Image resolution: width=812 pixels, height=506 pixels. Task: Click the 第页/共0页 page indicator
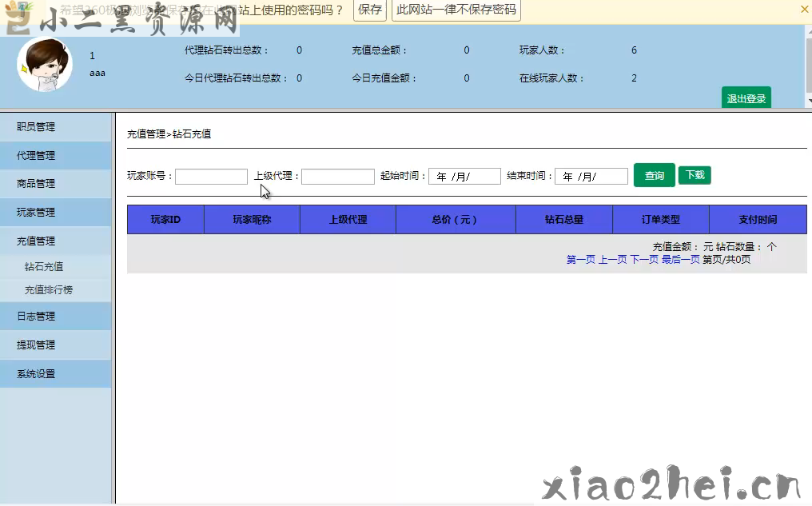click(726, 260)
